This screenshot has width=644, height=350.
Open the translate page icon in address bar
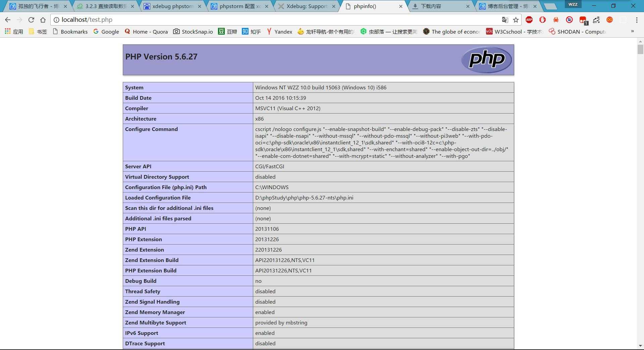point(505,20)
